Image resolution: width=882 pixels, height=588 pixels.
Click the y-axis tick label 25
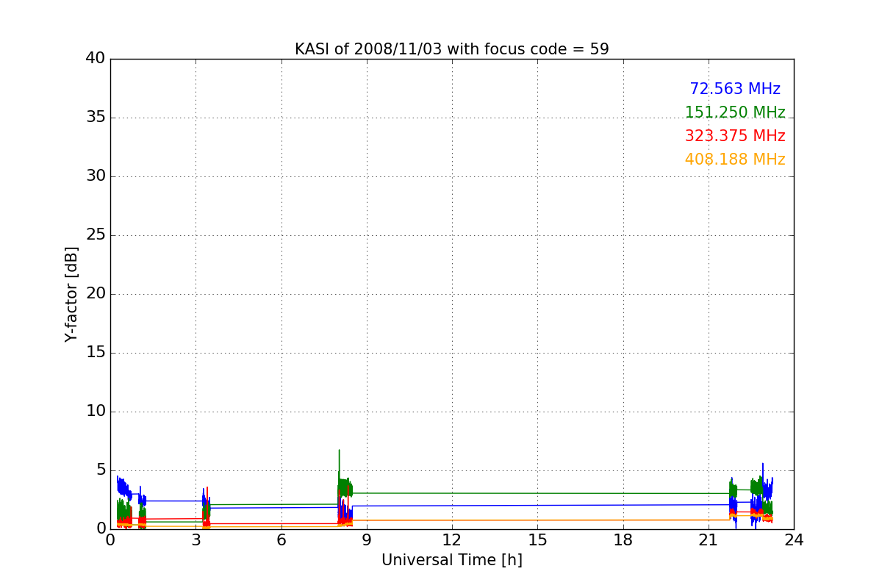96,235
